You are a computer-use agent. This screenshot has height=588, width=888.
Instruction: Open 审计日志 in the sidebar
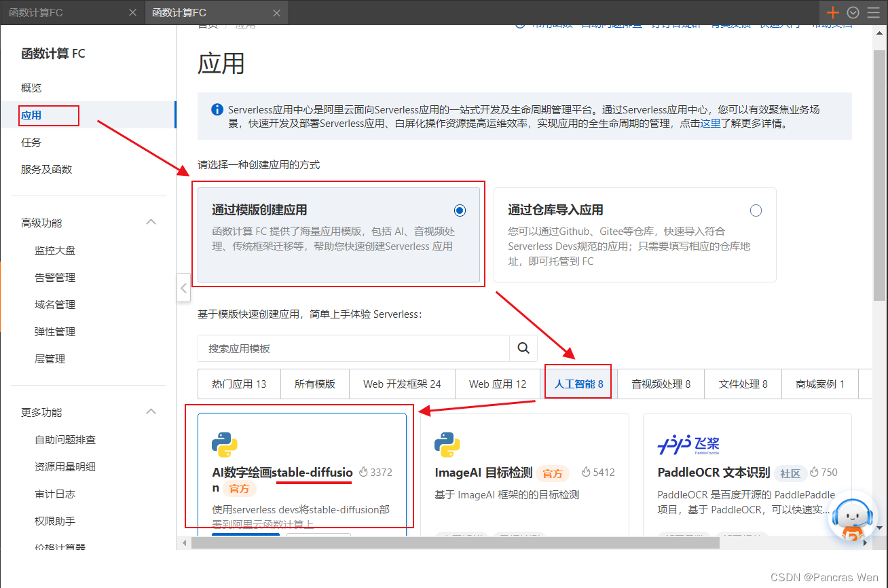coord(55,494)
